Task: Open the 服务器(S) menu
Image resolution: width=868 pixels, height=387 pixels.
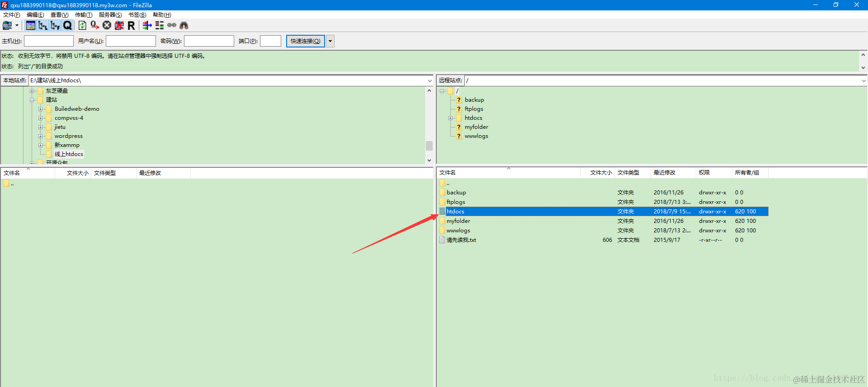Action: coord(110,15)
